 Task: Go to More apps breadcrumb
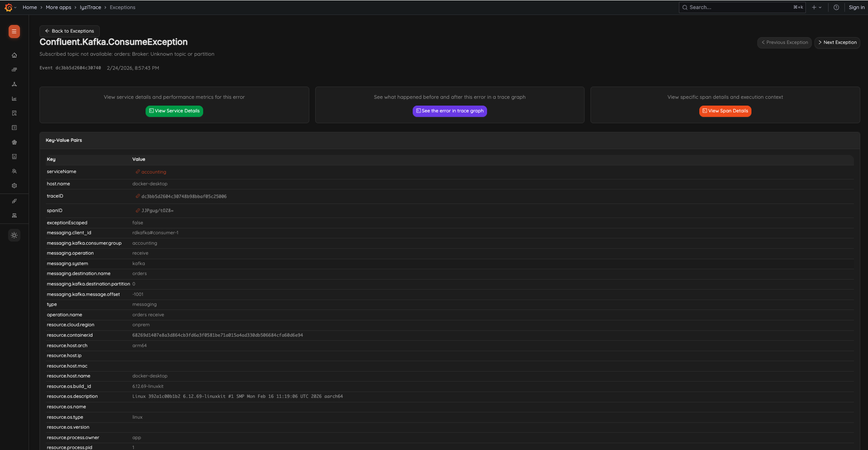59,7
